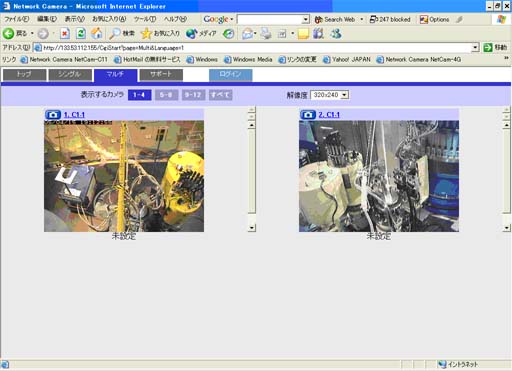Viewport: 512px width, 371px height.
Task: Open the 表示 (View) menu
Action: click(75, 19)
